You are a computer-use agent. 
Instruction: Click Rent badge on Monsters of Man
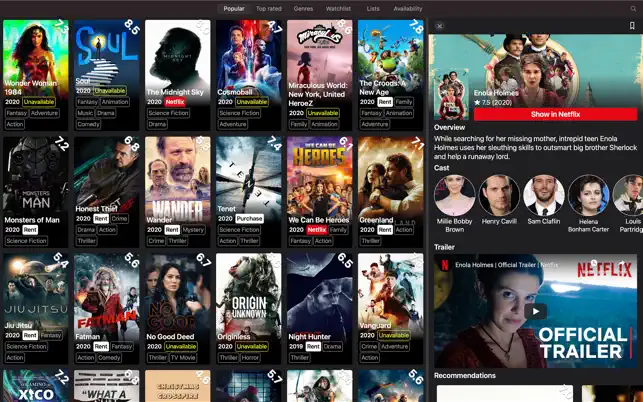click(x=30, y=230)
